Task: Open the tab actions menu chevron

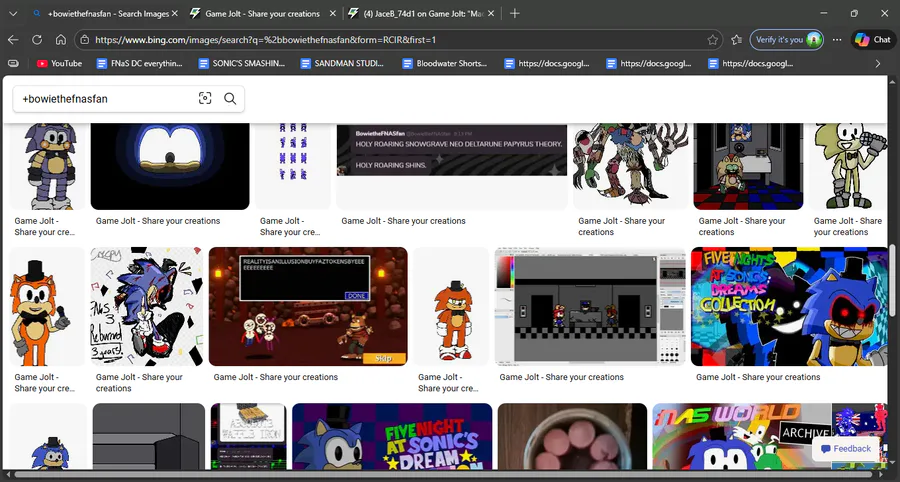Action: (13, 13)
